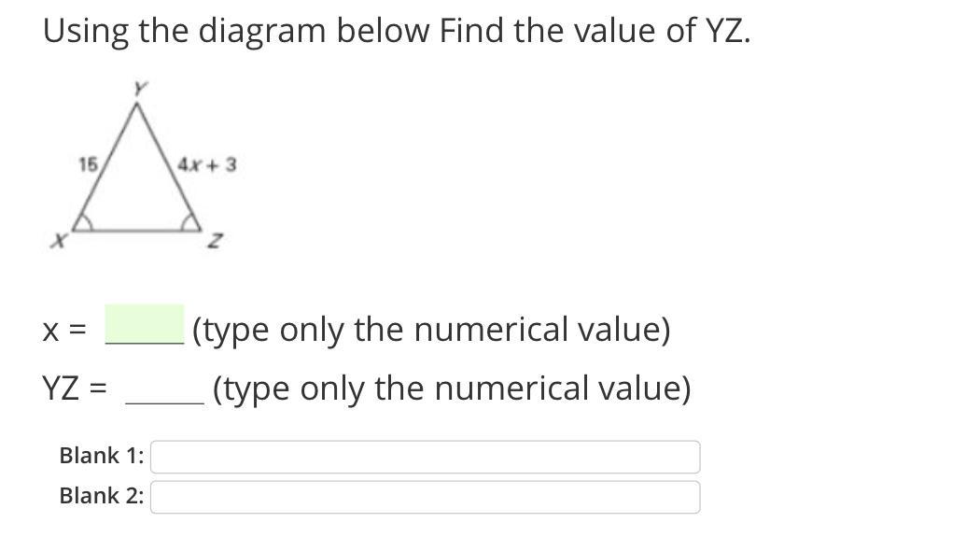
Task: Click the hint text beside the x blank
Action: coord(431,330)
